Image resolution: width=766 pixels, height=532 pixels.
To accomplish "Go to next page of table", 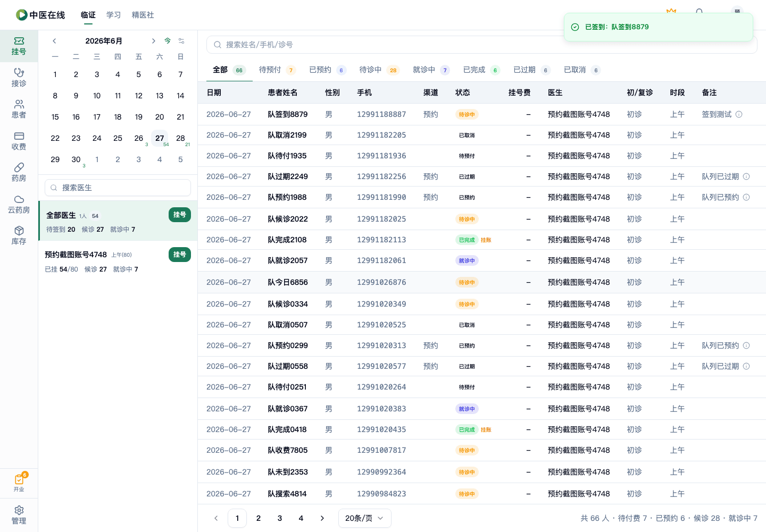I will pos(322,518).
